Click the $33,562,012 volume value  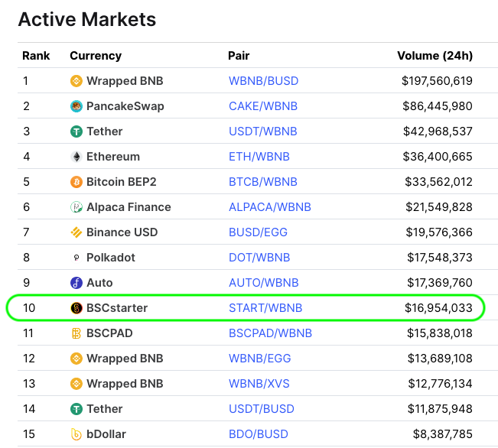click(x=438, y=182)
